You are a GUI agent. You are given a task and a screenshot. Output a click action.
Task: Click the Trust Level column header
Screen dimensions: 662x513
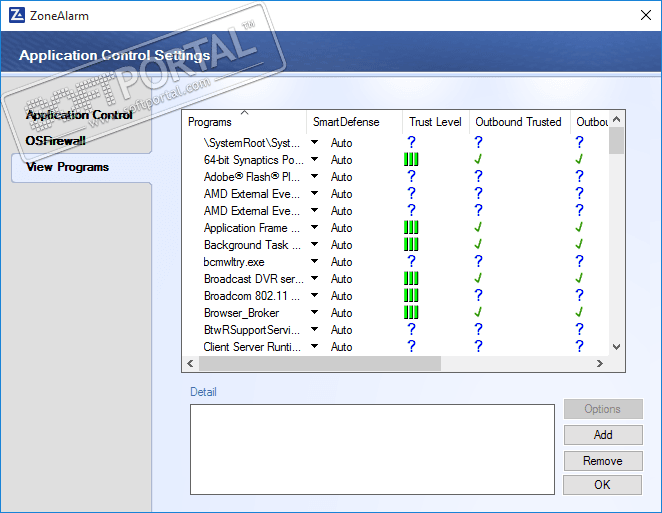435,122
